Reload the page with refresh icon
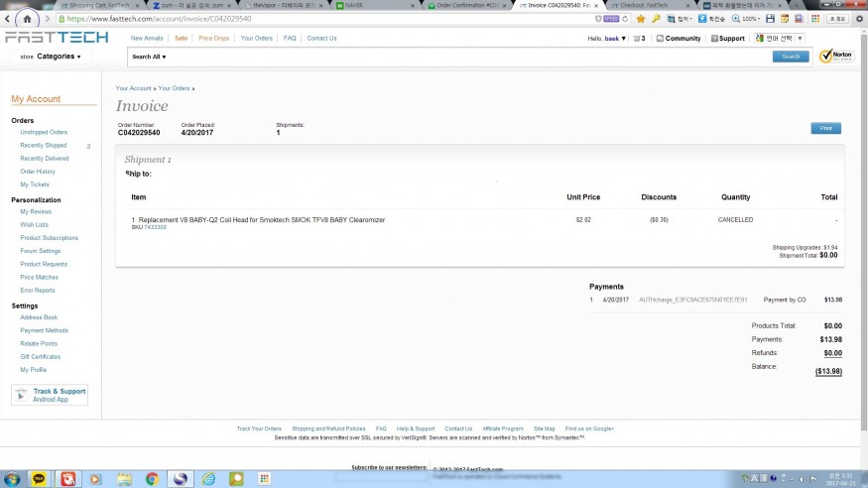Screen dimensions: 868x488 (625, 19)
